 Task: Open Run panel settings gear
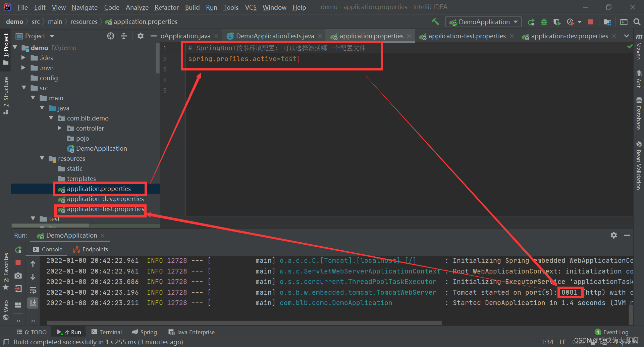614,235
